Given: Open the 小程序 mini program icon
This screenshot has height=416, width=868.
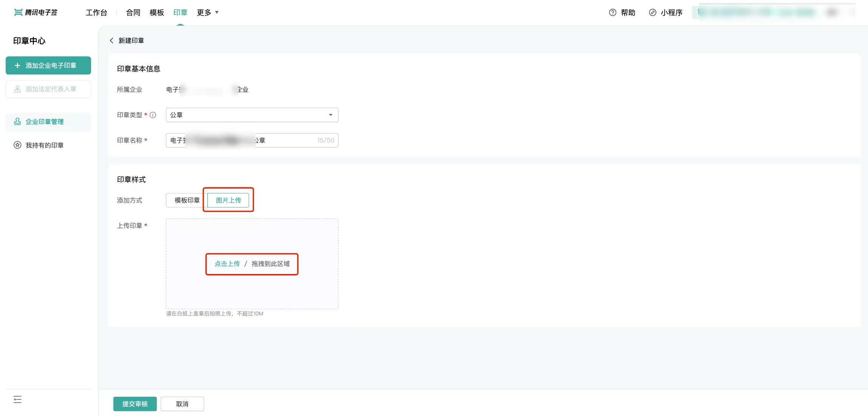Looking at the screenshot, I should (653, 12).
